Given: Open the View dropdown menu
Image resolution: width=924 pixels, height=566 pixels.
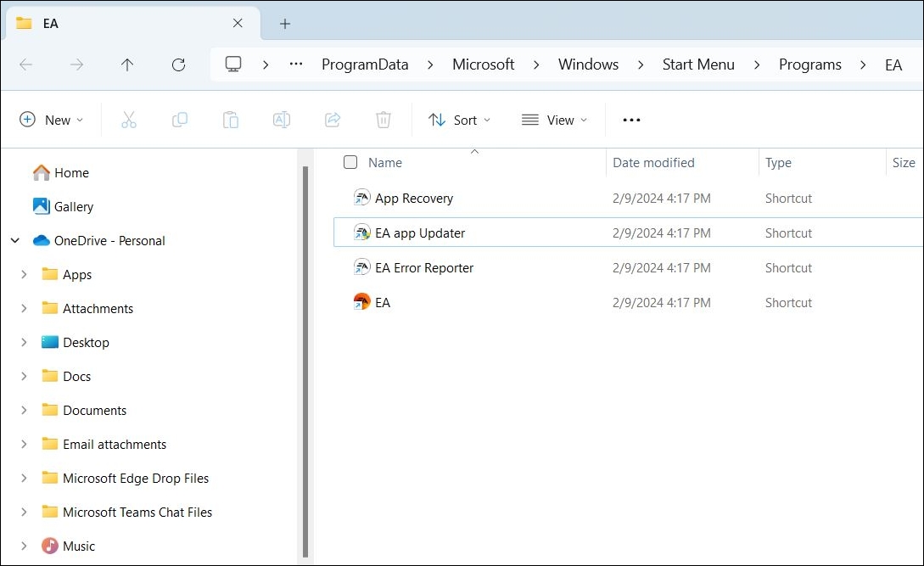Looking at the screenshot, I should click(x=555, y=120).
